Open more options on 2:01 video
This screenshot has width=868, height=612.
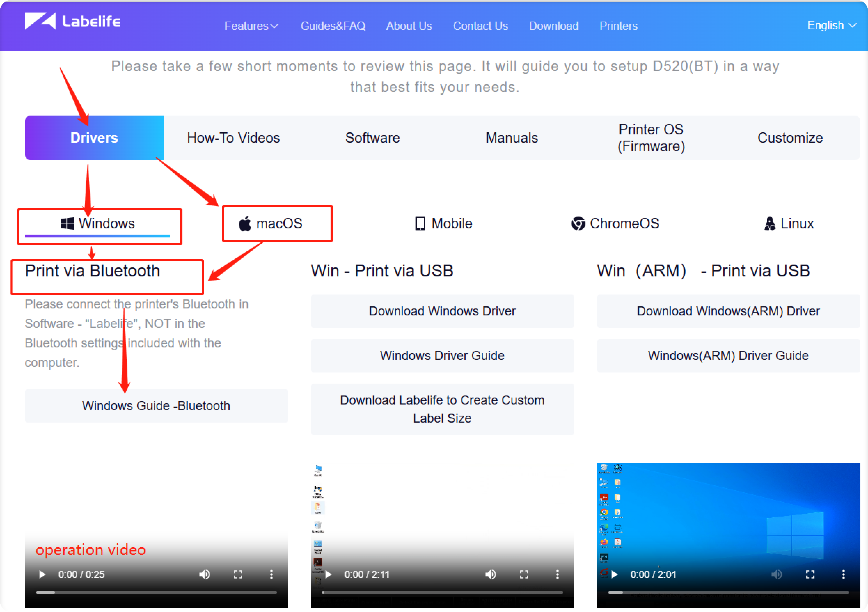coord(844,575)
